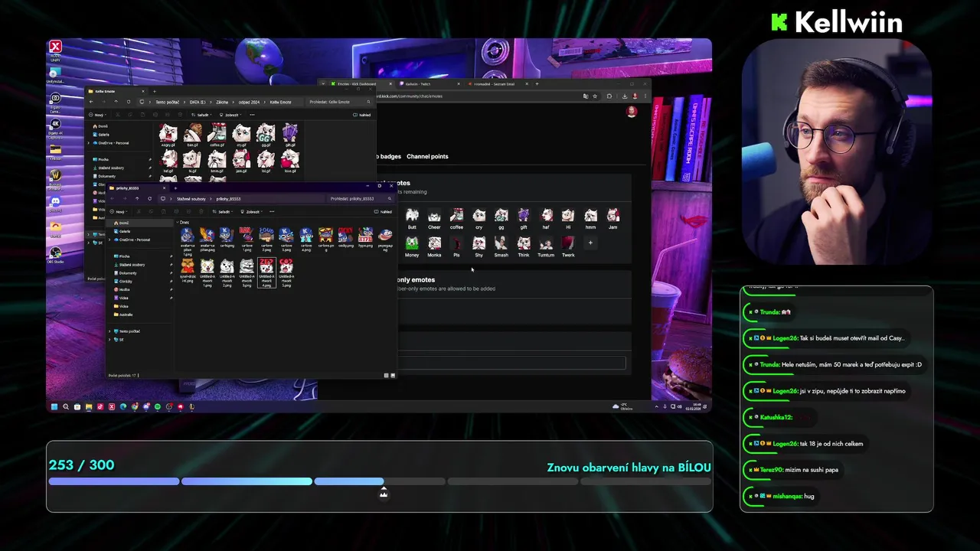Open the Windows Start button

[x=54, y=406]
